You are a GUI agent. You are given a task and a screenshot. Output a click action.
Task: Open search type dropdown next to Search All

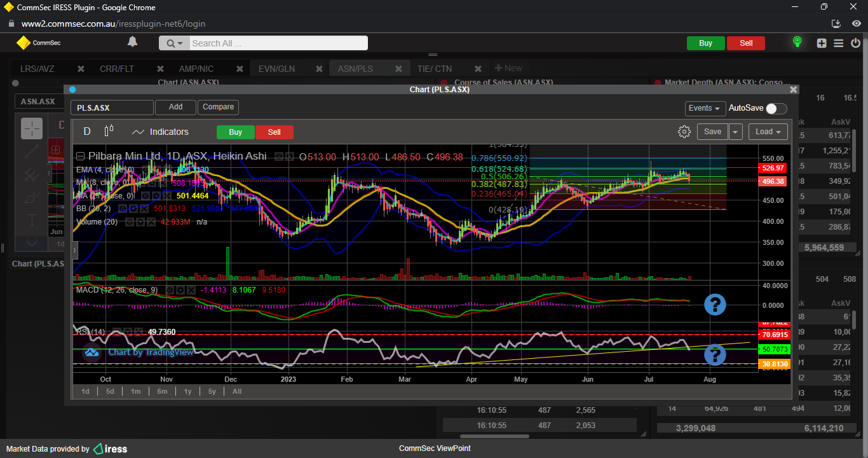(173, 43)
